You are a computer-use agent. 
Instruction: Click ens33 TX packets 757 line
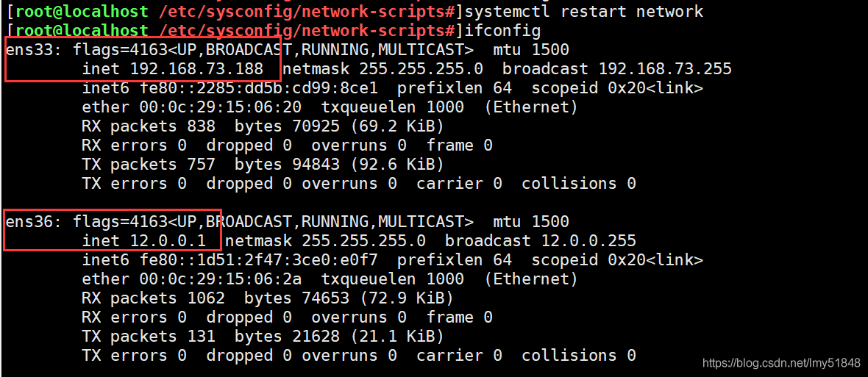tap(263, 164)
